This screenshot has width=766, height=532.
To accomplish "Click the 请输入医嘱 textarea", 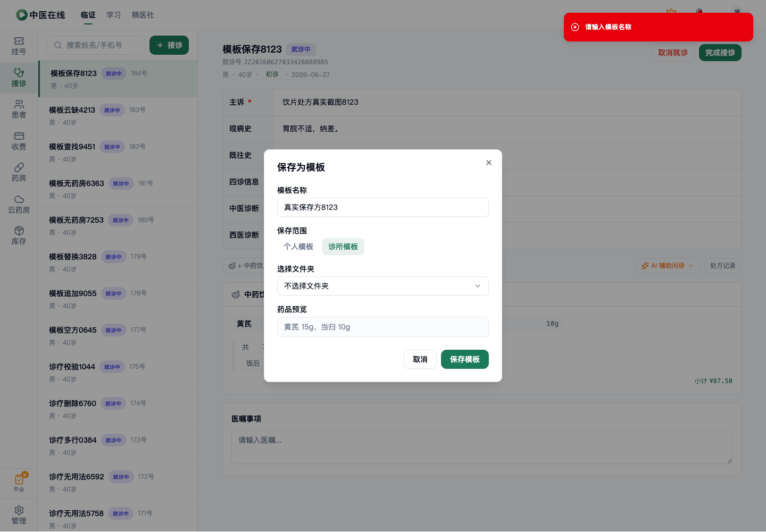I will (482, 447).
